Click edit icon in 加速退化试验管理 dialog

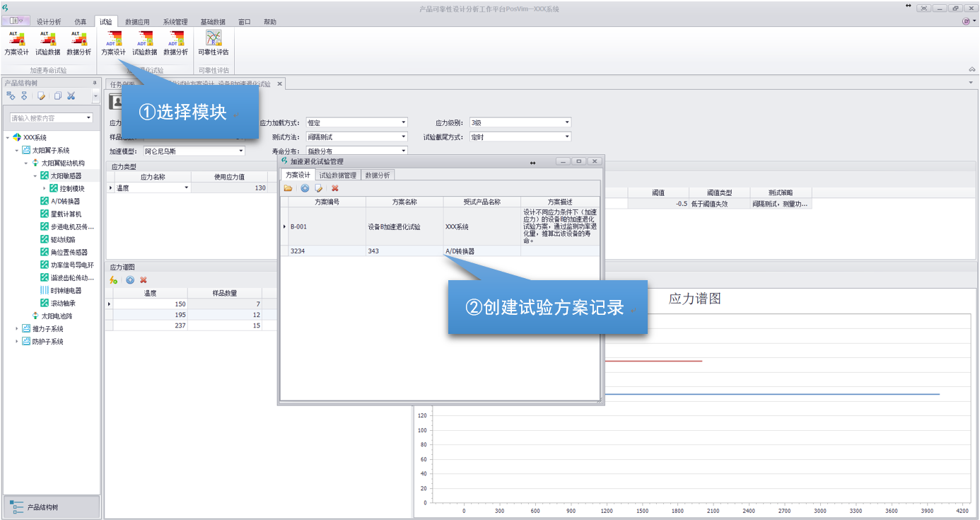[x=319, y=188]
